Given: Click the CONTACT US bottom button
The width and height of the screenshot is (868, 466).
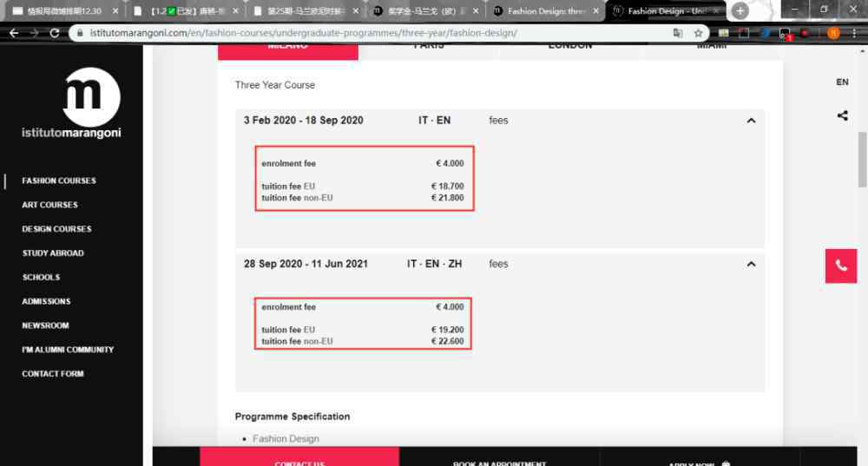Looking at the screenshot, I should 299,457.
